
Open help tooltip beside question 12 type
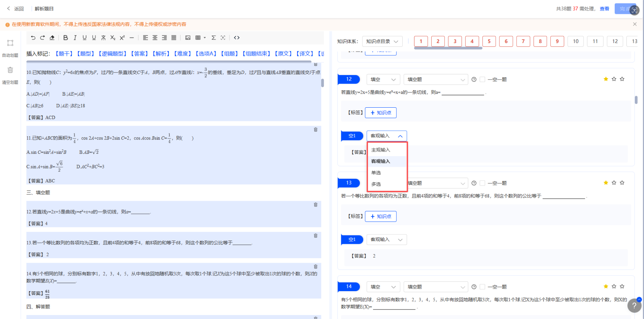click(474, 79)
